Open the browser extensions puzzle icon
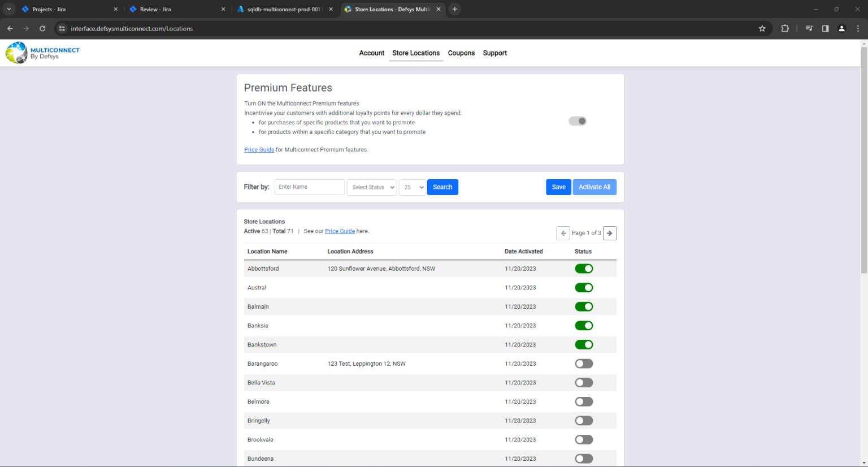This screenshot has width=868, height=467. (x=785, y=28)
